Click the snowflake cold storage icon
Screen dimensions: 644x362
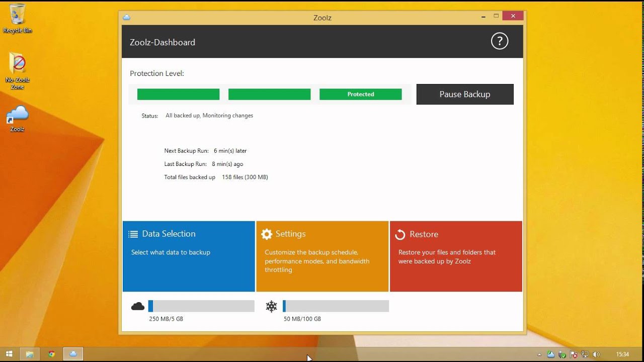pos(272,306)
